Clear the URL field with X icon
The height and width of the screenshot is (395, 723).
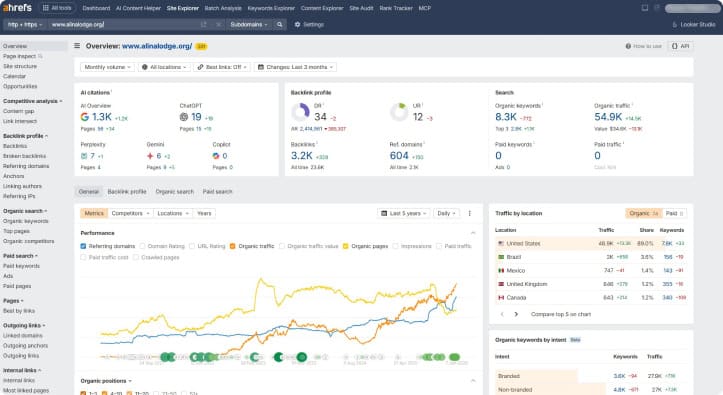[219, 24]
